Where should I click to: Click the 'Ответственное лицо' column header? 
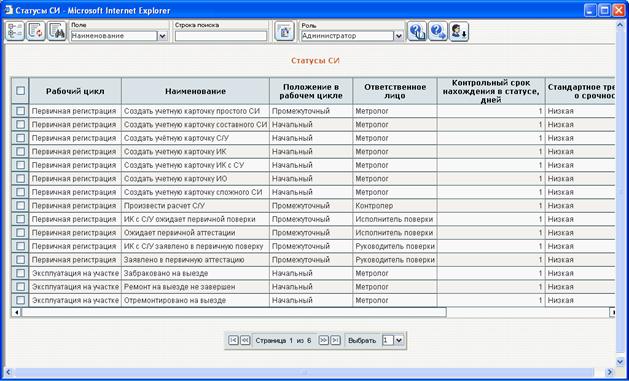click(395, 91)
